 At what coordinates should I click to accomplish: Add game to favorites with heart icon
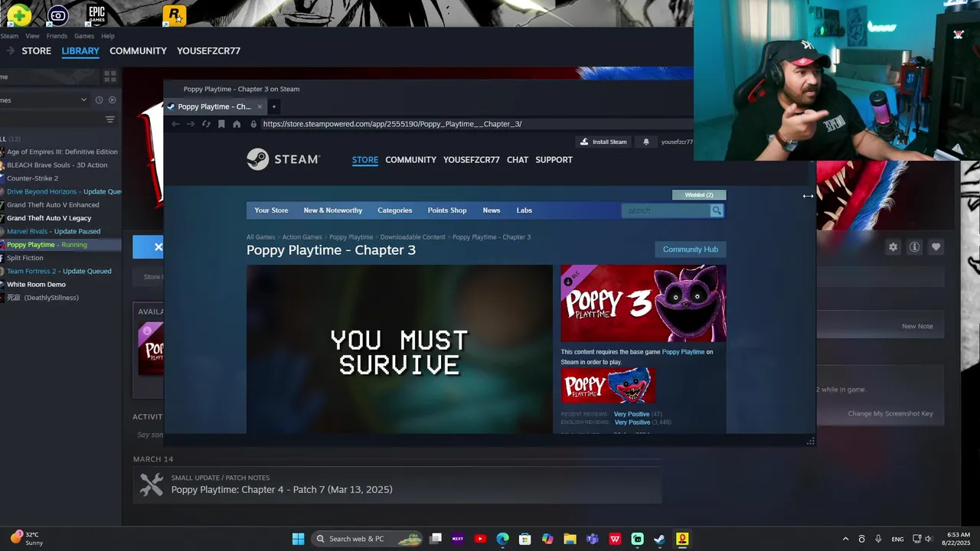coord(936,247)
